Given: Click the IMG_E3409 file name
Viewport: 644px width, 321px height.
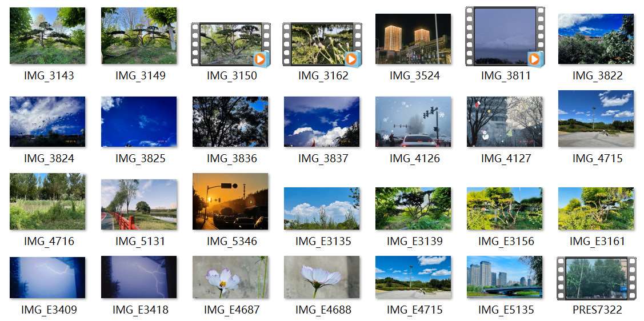Looking at the screenshot, I should tap(49, 310).
